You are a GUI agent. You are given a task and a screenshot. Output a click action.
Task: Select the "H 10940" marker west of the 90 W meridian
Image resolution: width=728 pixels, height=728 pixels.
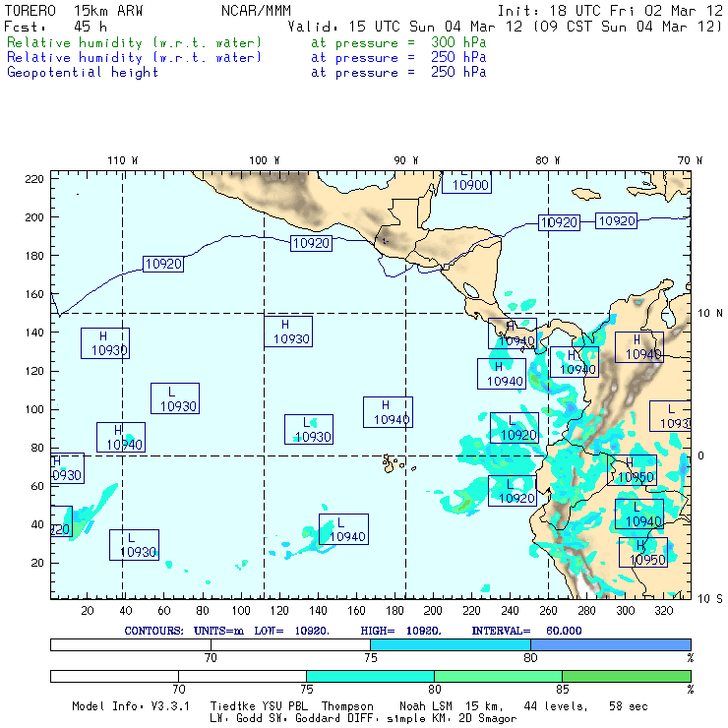pyautogui.click(x=389, y=412)
